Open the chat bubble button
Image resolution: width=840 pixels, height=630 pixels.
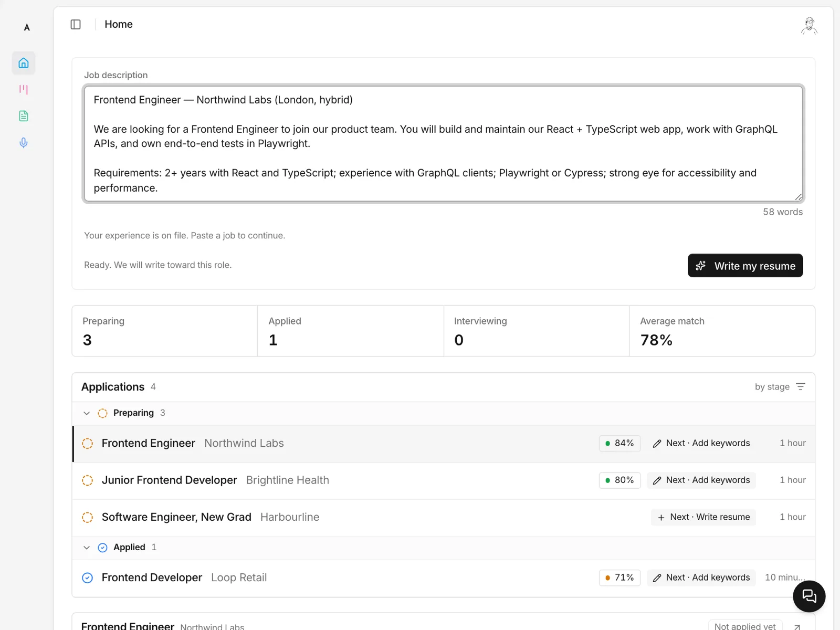[x=809, y=596]
